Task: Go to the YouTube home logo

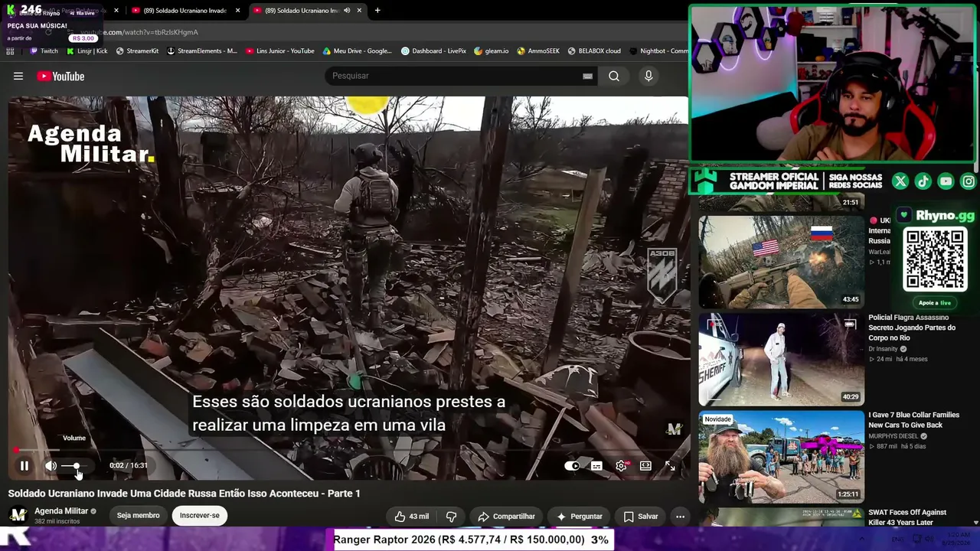Action: point(60,76)
